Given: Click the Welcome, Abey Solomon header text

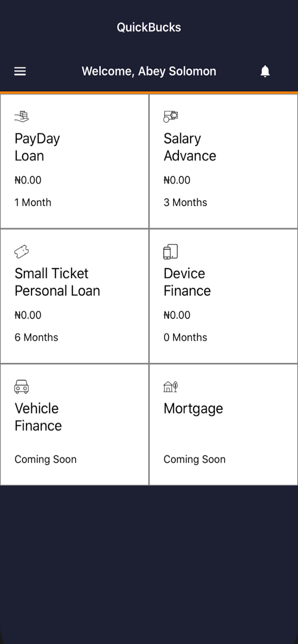Looking at the screenshot, I should pos(149,71).
